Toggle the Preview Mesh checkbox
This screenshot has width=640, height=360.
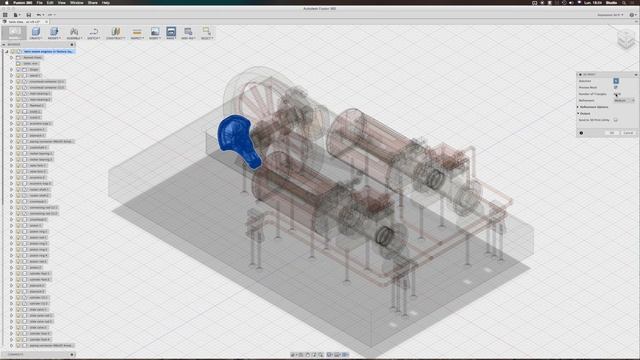[616, 87]
